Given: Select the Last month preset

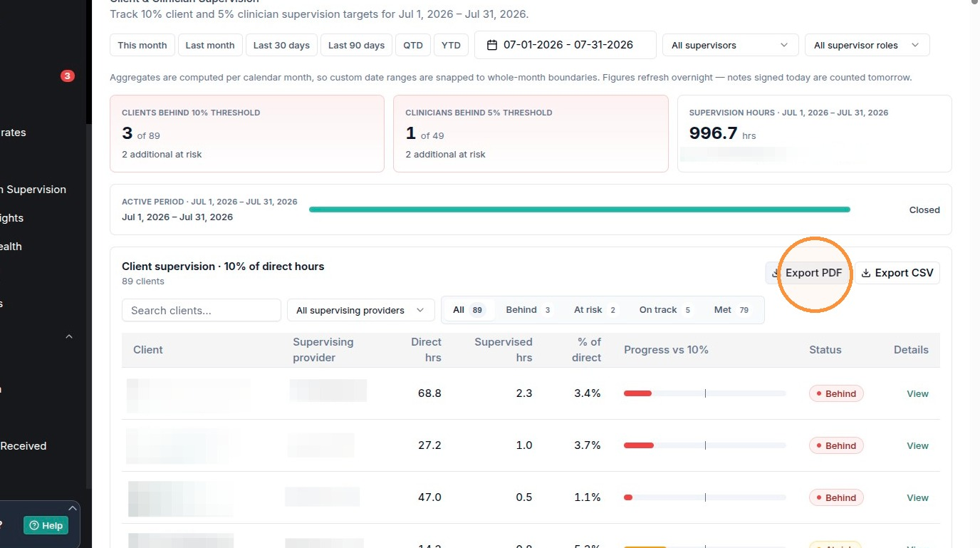Looking at the screenshot, I should (210, 45).
